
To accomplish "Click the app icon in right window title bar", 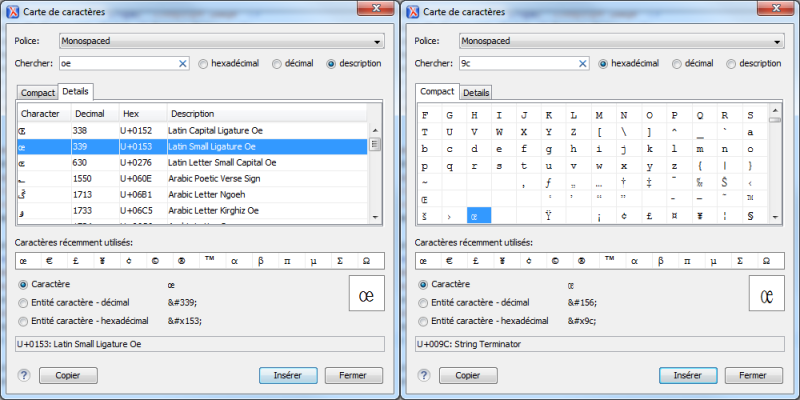I will (413, 12).
